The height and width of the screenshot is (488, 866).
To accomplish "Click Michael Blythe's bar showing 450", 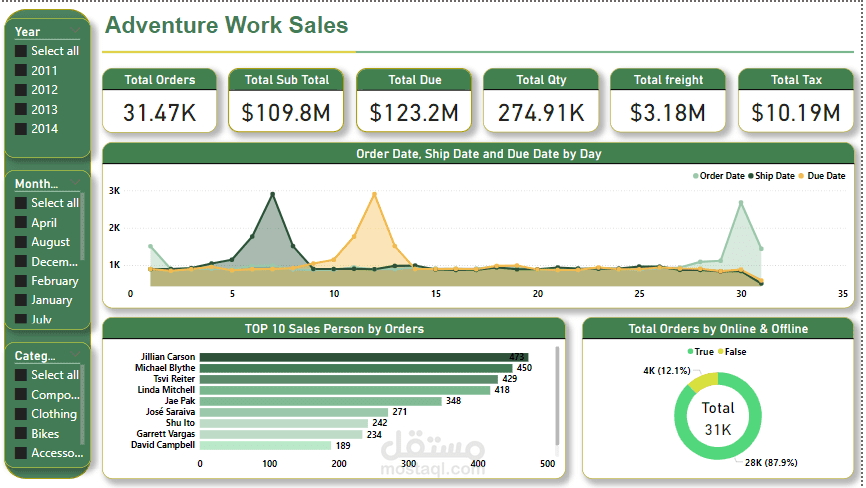I will coord(356,368).
